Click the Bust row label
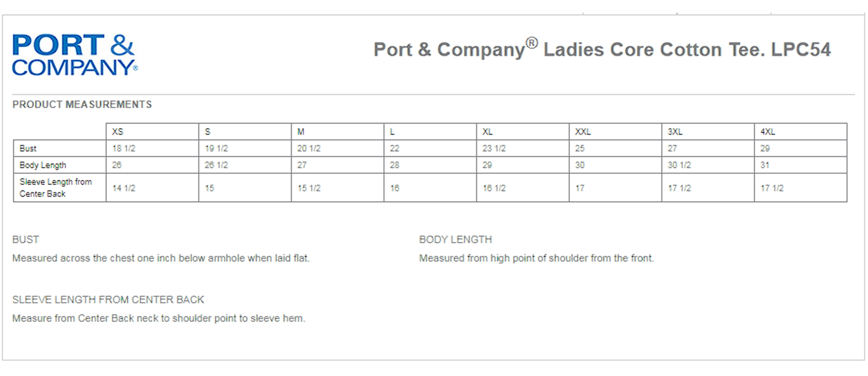 28,148
